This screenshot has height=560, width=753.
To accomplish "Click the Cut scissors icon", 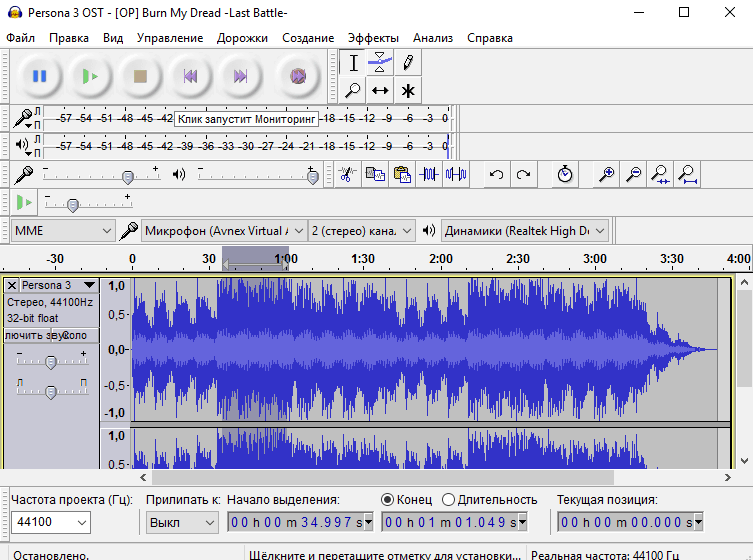I will [x=347, y=174].
